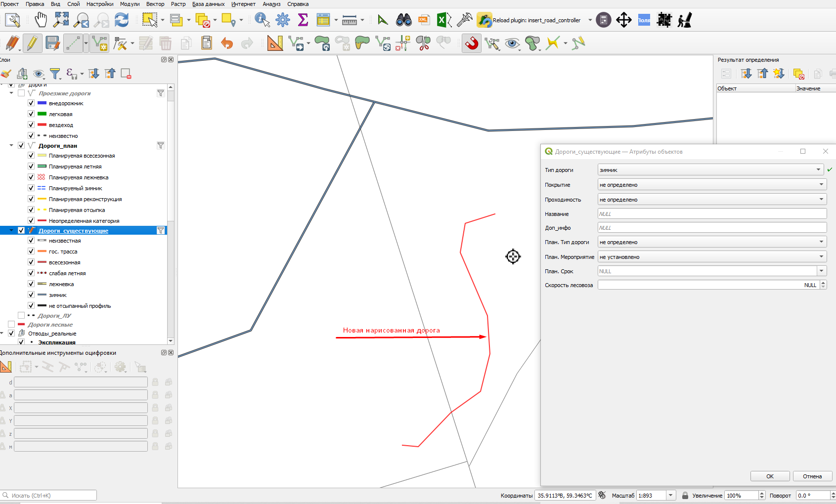Viewport: 836px width, 504px height.
Task: Enable the Дороги лесные layer checkbox
Action: pyautogui.click(x=11, y=325)
